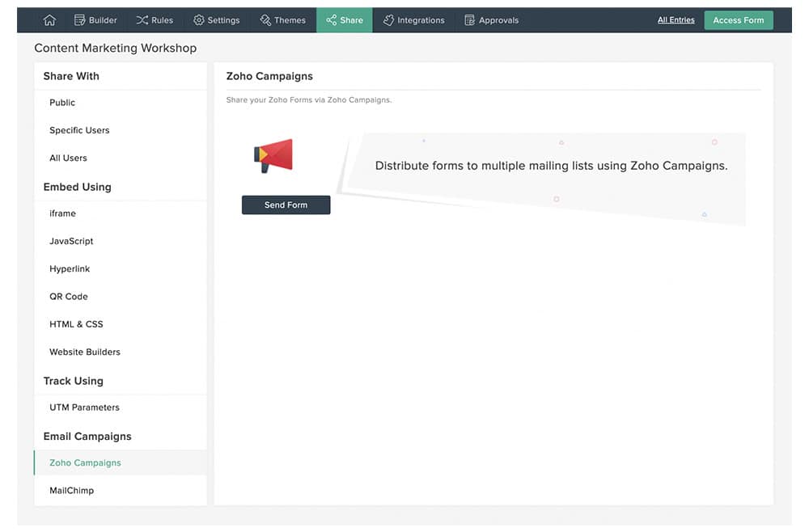Open the Themes tab label
809x532 pixels.
[290, 20]
